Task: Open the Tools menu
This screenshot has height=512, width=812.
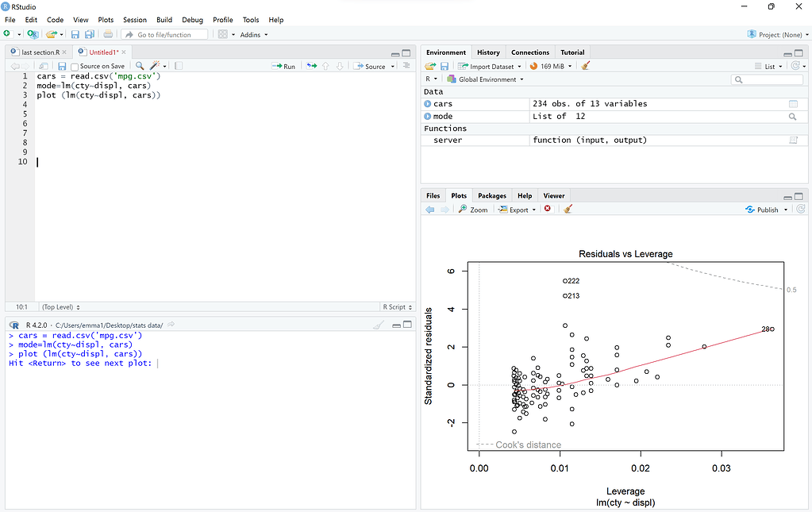Action: [x=251, y=20]
